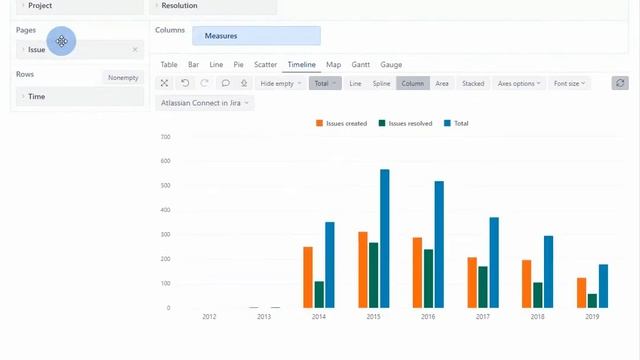Switch to the Scatter chart tab
Viewport: 640px width, 360px height.
265,64
